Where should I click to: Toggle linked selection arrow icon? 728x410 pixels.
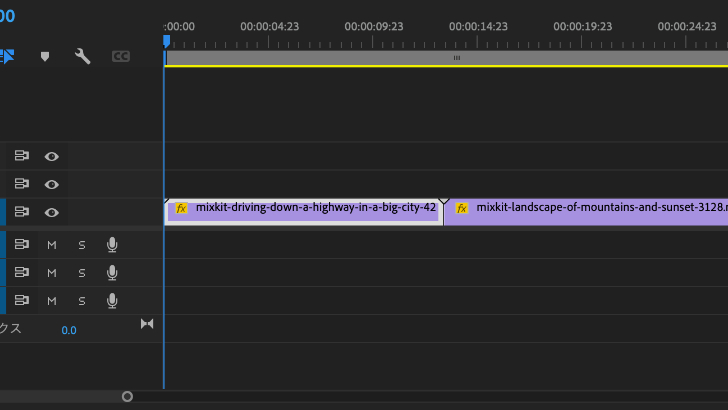pyautogui.click(x=7, y=56)
